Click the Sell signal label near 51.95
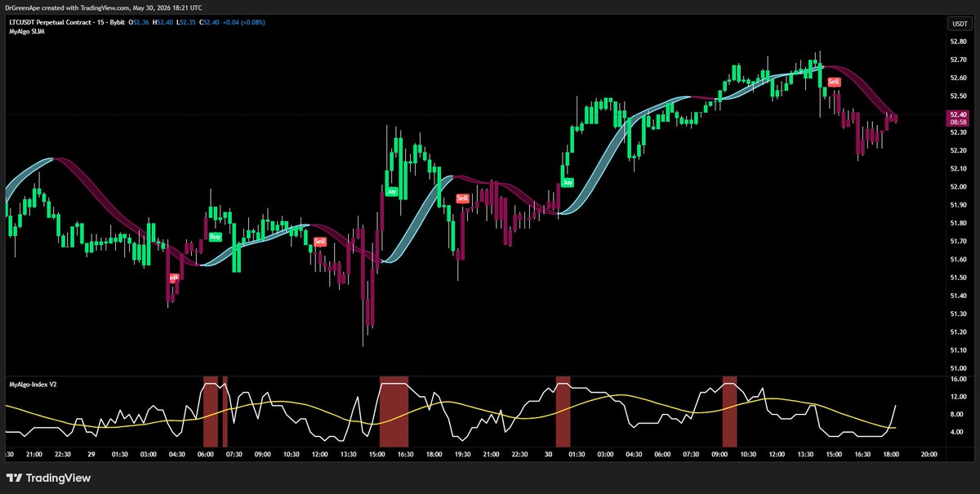 click(462, 198)
